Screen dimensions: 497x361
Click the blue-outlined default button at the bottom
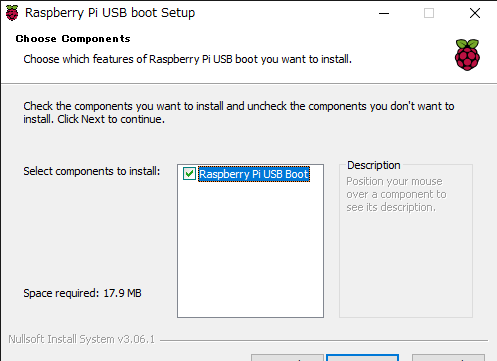(x=362, y=358)
